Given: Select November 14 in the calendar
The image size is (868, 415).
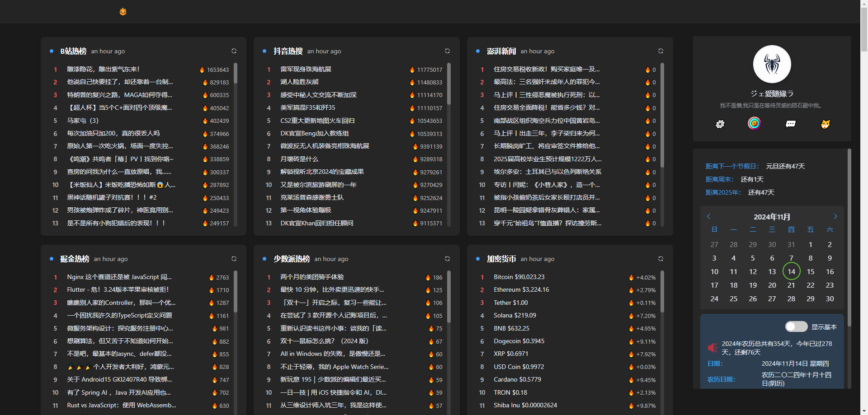Looking at the screenshot, I should (x=791, y=271).
